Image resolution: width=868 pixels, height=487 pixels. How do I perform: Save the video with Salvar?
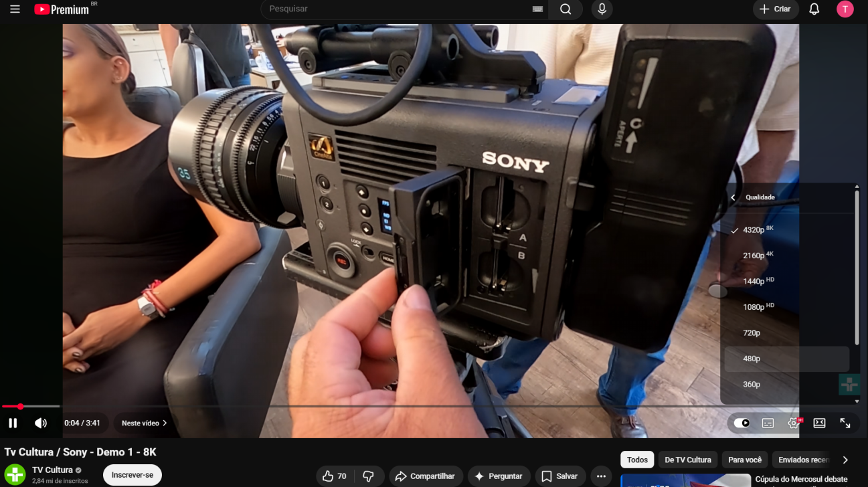point(559,476)
